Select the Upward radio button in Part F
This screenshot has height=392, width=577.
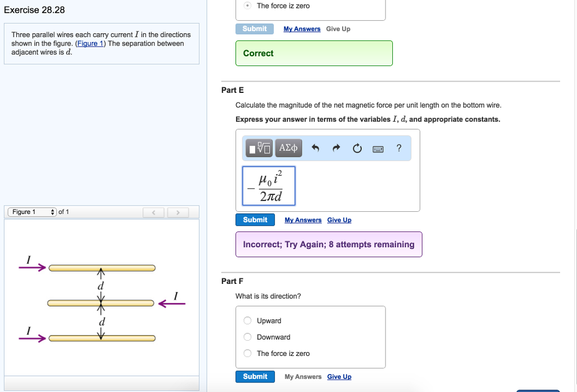pyautogui.click(x=247, y=320)
